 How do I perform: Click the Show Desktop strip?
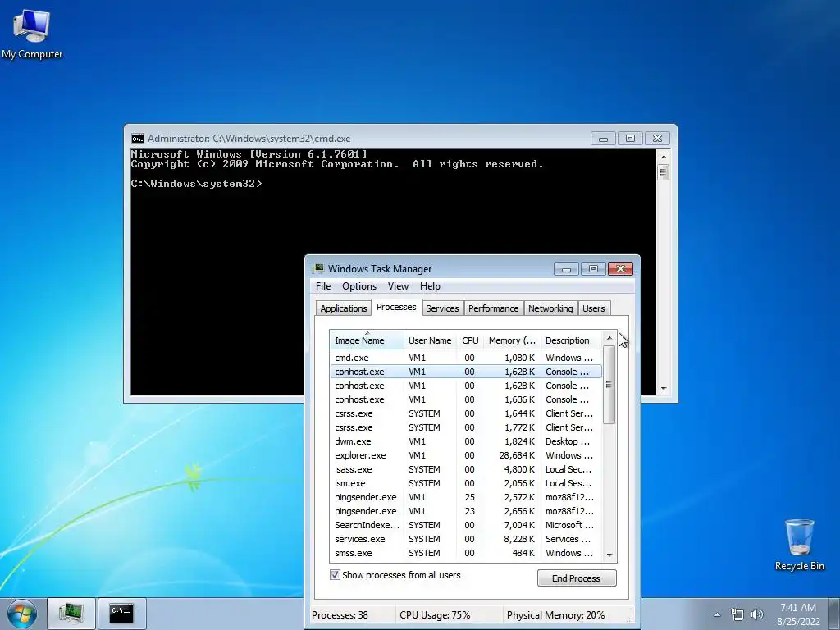834,614
